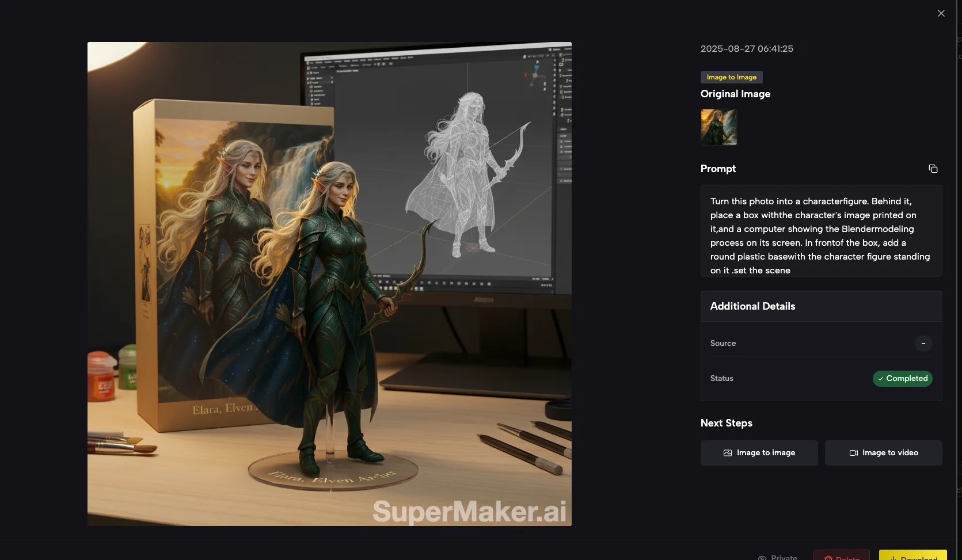Toggle the Private visibility setting

[777, 557]
